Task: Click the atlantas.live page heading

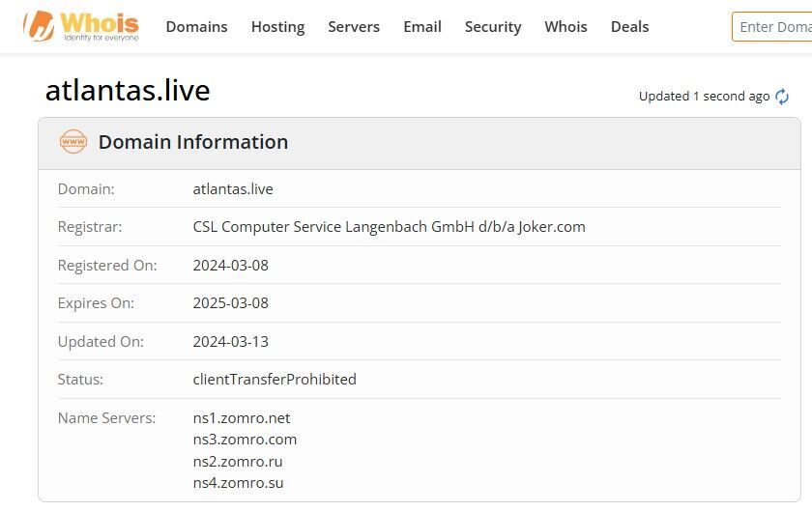Action: (x=128, y=91)
